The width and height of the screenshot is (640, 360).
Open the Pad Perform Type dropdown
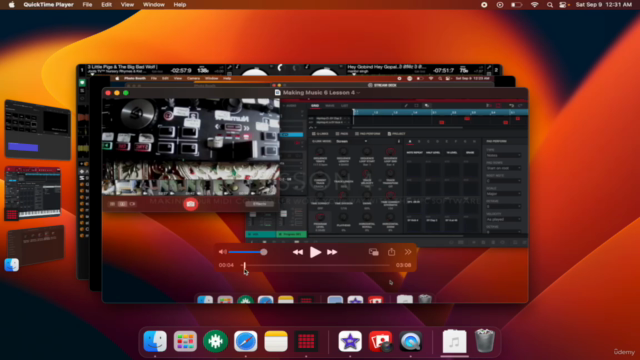(504, 156)
